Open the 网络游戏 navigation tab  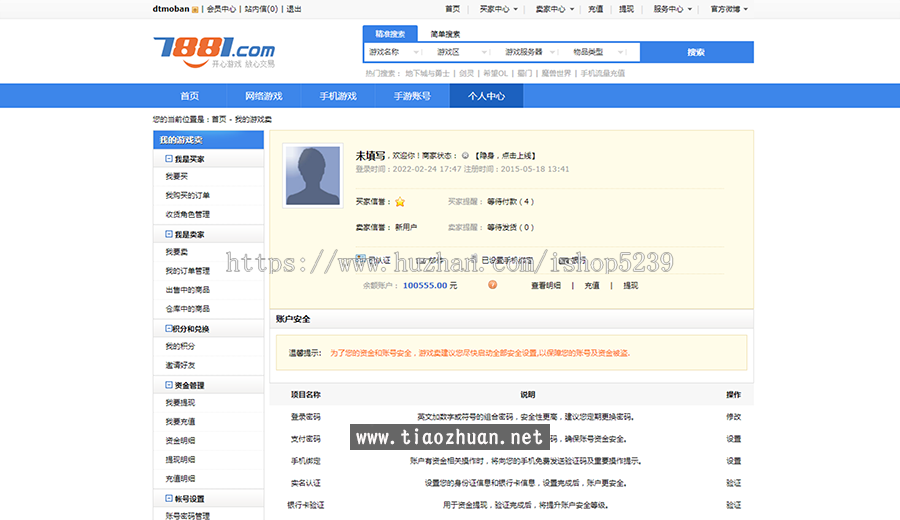[263, 96]
